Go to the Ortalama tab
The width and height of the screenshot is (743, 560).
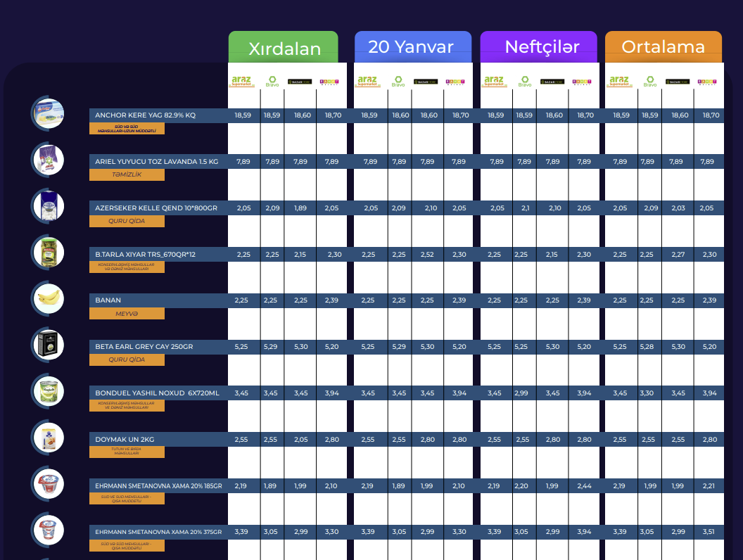pos(663,47)
